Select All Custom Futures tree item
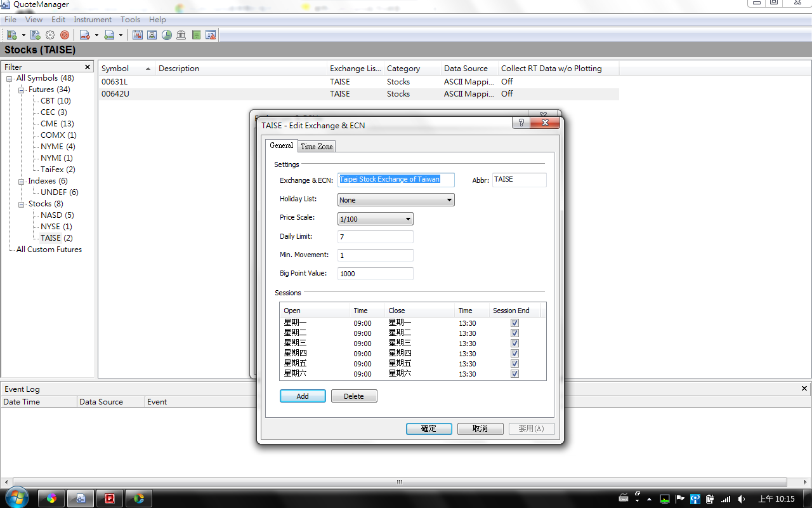Viewport: 812px width, 508px height. pyautogui.click(x=49, y=250)
